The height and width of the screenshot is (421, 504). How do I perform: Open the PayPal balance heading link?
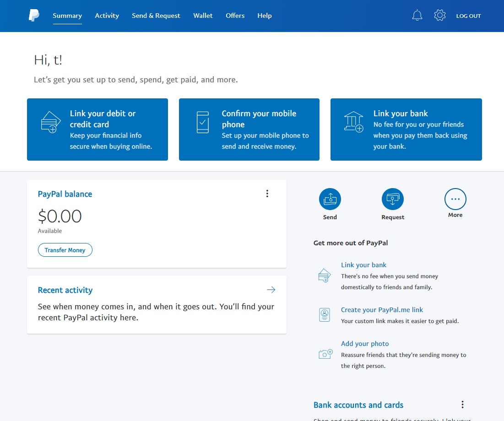click(x=65, y=194)
